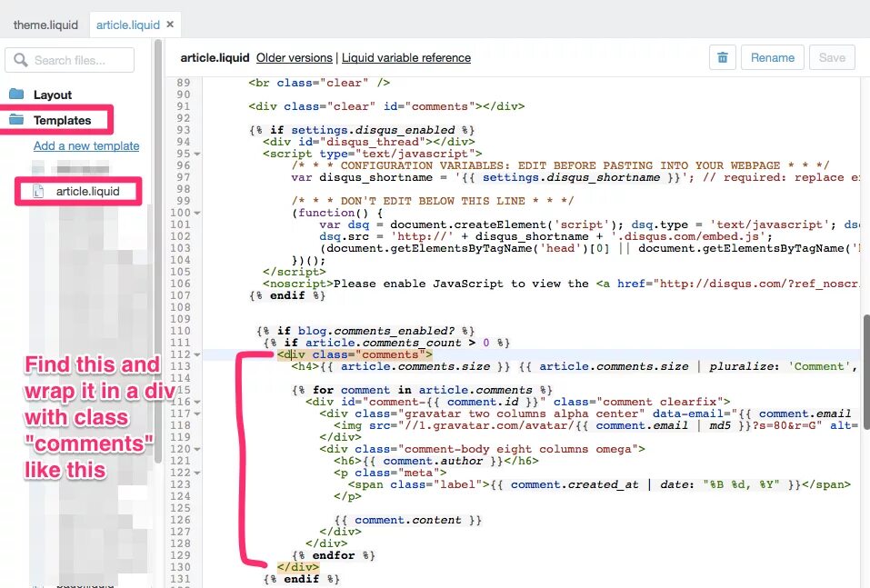Click '</script>' on line 105
This screenshot has height=588, width=870.
295,272
